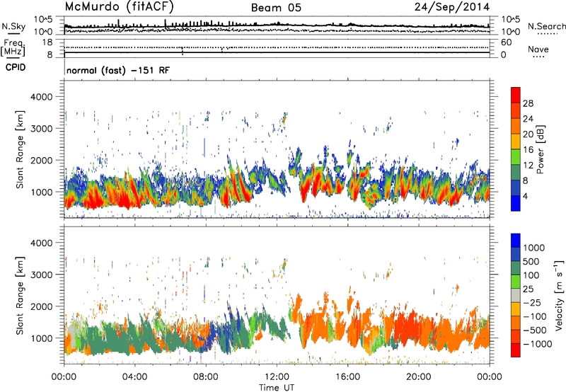Click the '3000' tick on velocity panel axis

pyautogui.click(x=42, y=275)
